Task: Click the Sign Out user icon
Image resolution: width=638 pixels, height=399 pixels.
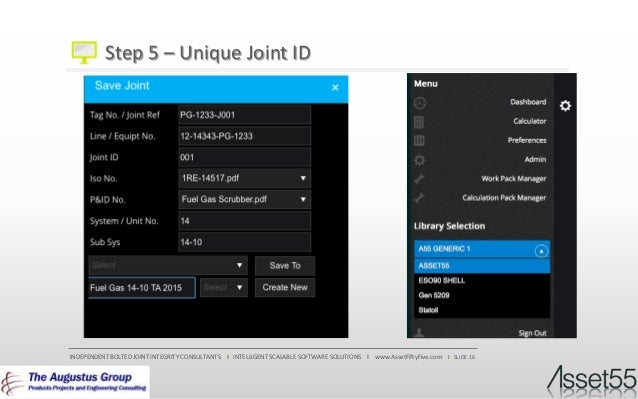Action: point(419,333)
